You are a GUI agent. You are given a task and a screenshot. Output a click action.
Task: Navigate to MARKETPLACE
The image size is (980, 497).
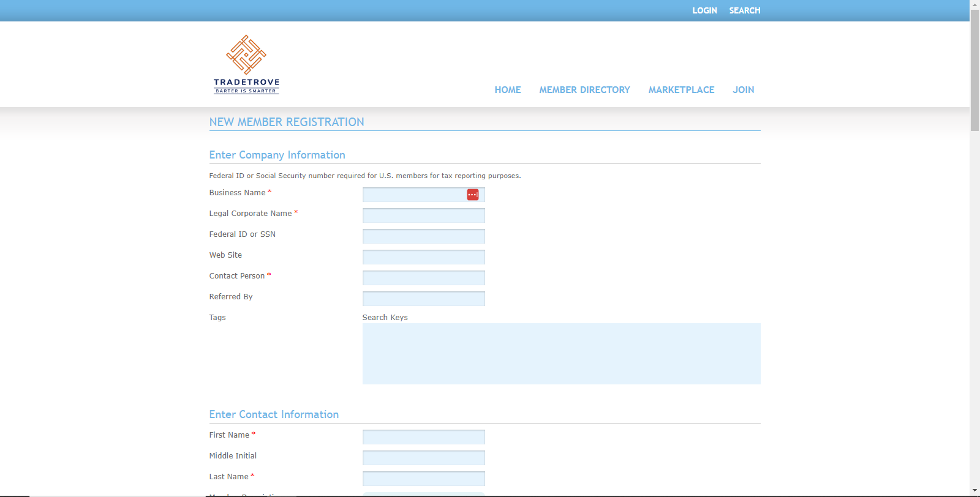(x=681, y=90)
